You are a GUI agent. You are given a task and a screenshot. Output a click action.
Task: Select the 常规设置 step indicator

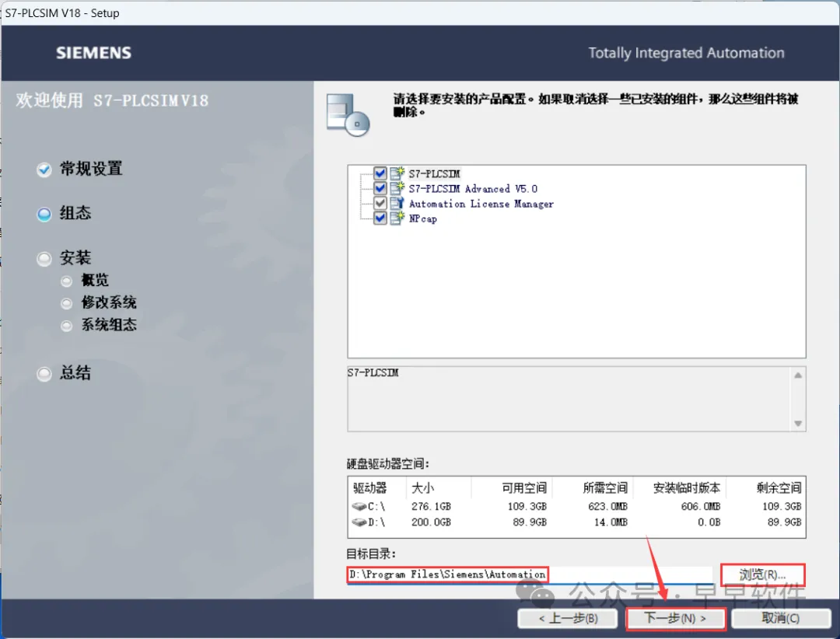point(44,169)
